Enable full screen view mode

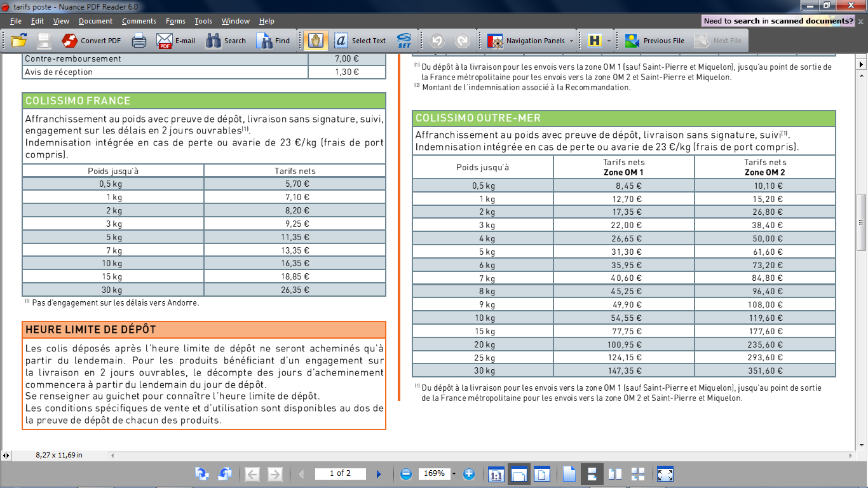point(665,473)
